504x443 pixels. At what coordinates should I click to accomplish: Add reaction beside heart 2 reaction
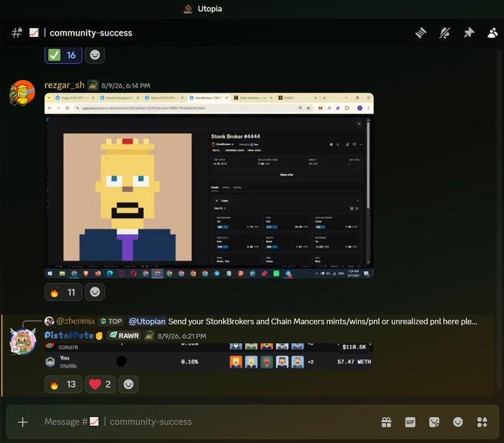[128, 384]
